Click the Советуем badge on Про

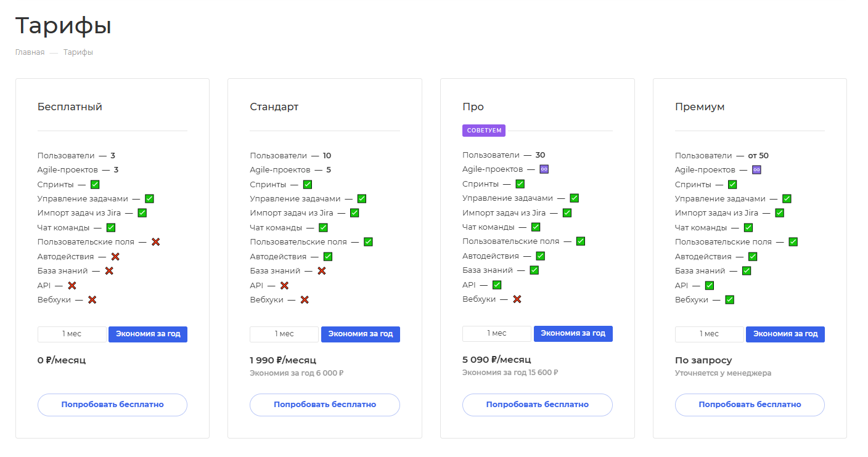[x=484, y=131]
